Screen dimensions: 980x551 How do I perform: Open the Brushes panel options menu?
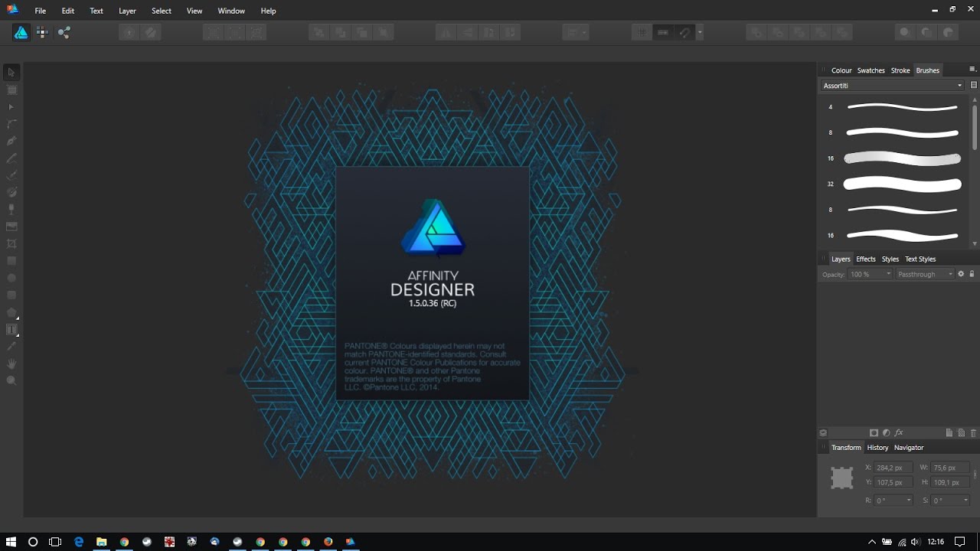tap(972, 70)
